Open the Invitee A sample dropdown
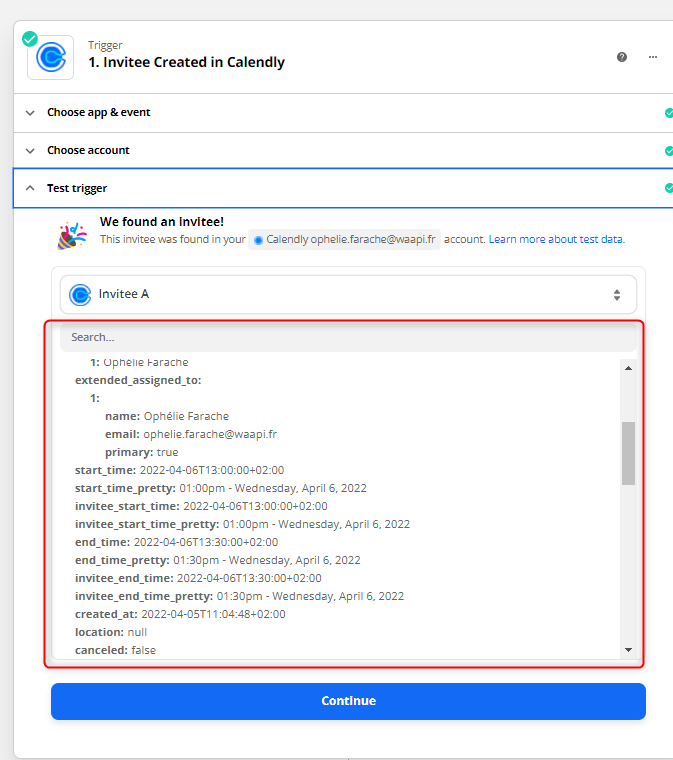Viewport: 673px width, 760px height. point(348,295)
